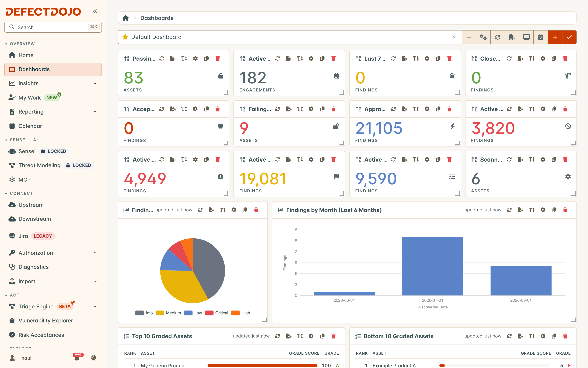Image resolution: width=588 pixels, height=368 pixels.
Task: Export the Approved findings tile
Action: coord(405,109)
